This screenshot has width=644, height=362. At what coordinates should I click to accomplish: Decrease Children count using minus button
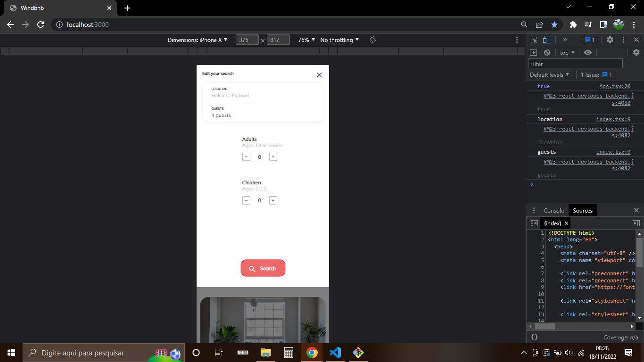[x=246, y=200]
